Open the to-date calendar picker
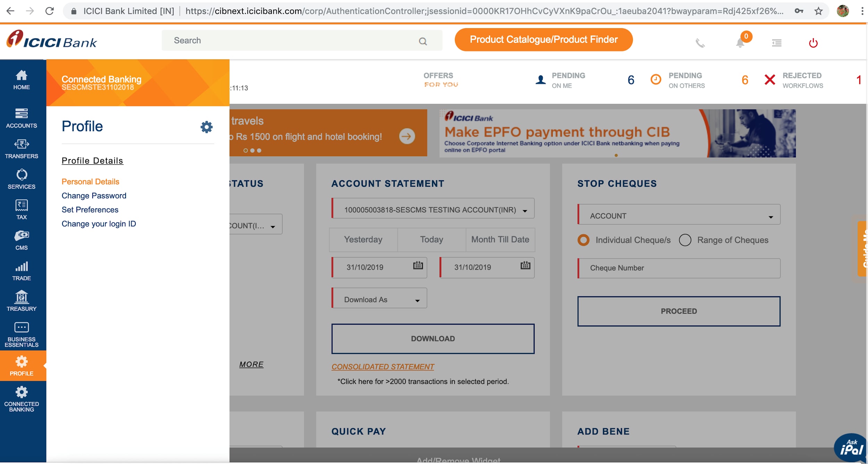Screen dimensions: 868x464 [x=525, y=265]
